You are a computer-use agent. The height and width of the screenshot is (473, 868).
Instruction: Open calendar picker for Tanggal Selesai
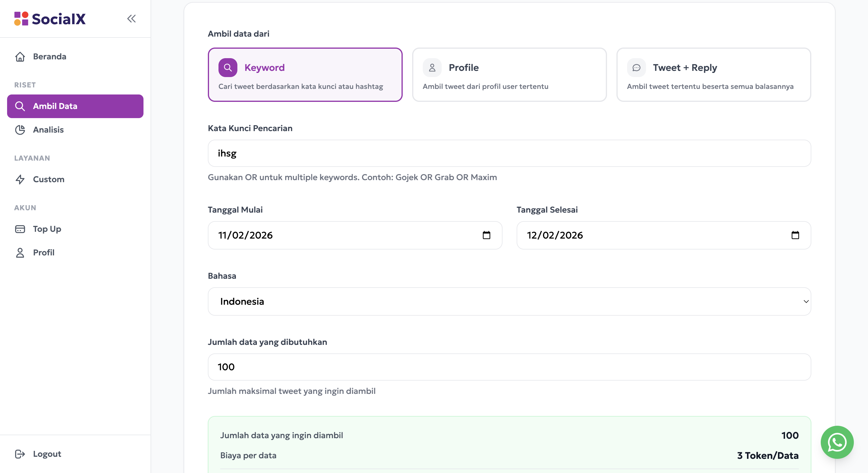[795, 235]
